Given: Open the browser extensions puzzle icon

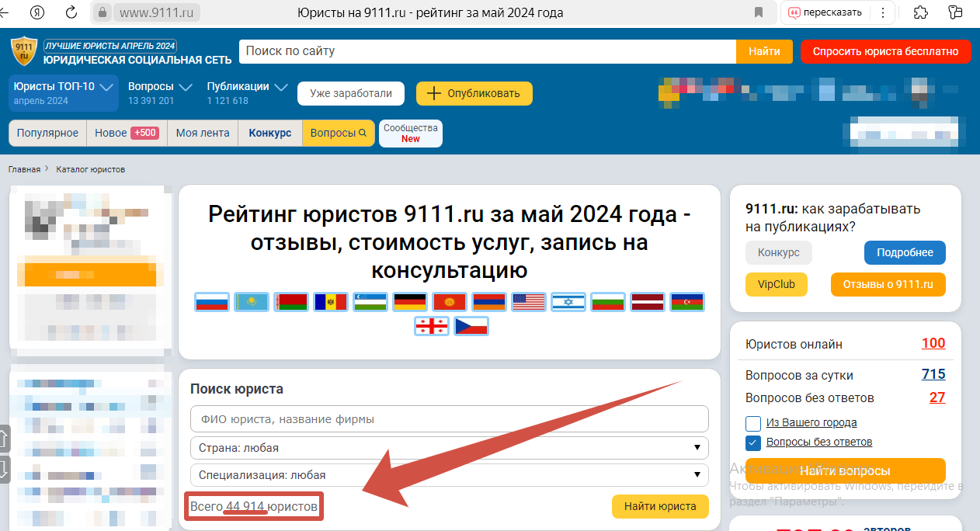Looking at the screenshot, I should coord(920,12).
